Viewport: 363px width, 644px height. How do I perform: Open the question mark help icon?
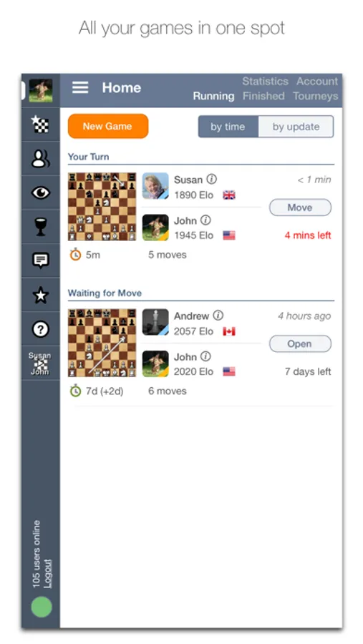(x=41, y=329)
